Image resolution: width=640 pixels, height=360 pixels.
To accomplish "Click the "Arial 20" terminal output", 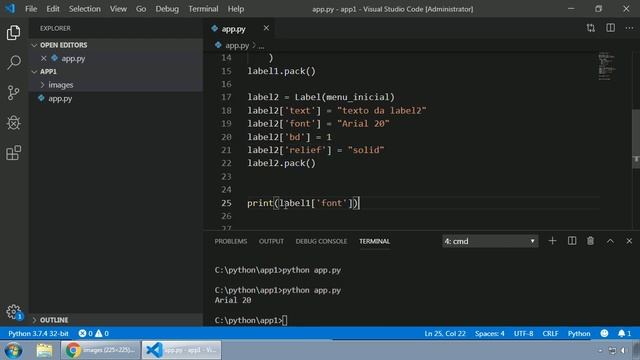I will [x=233, y=300].
